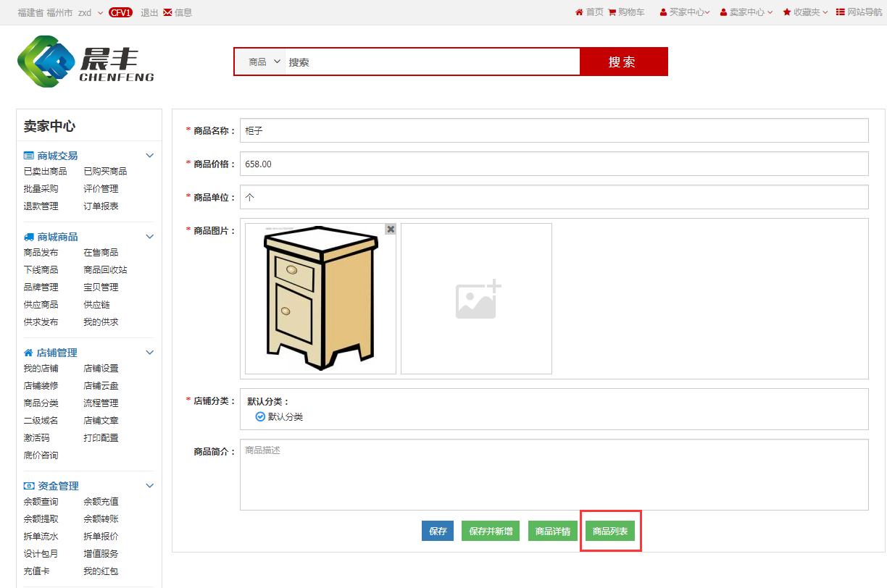Screen dimensions: 887x588
Task: Expand the 卖家中心 top menu
Action: tap(751, 12)
